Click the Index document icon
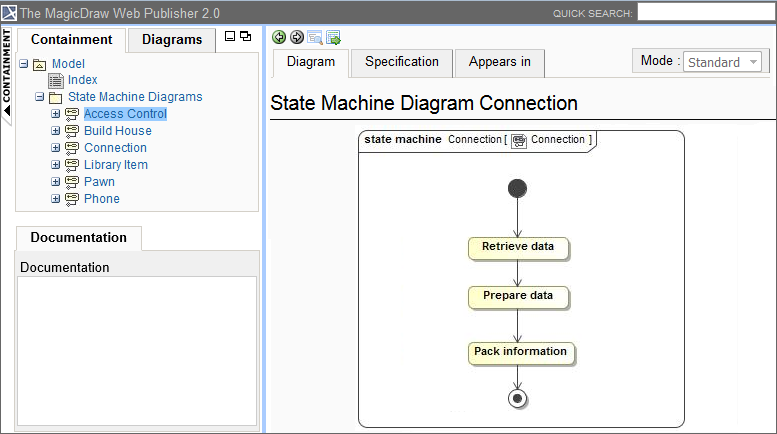777x434 pixels. click(x=56, y=80)
